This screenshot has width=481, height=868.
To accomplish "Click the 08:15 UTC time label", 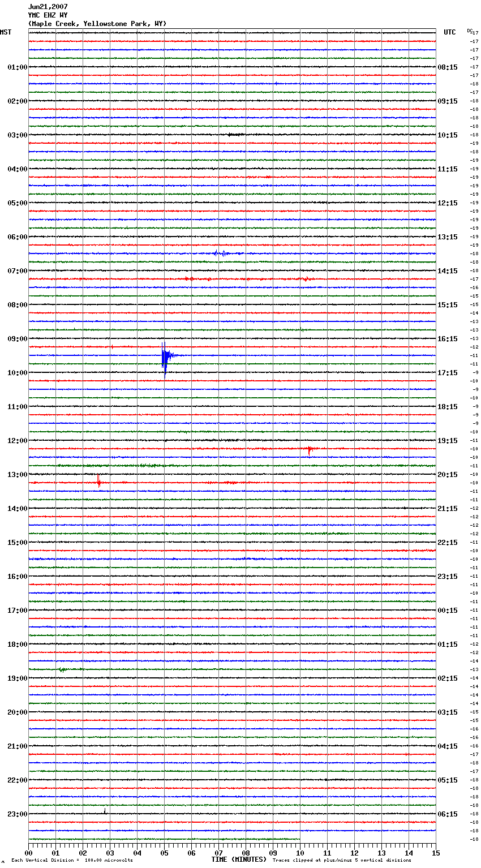I will point(448,67).
